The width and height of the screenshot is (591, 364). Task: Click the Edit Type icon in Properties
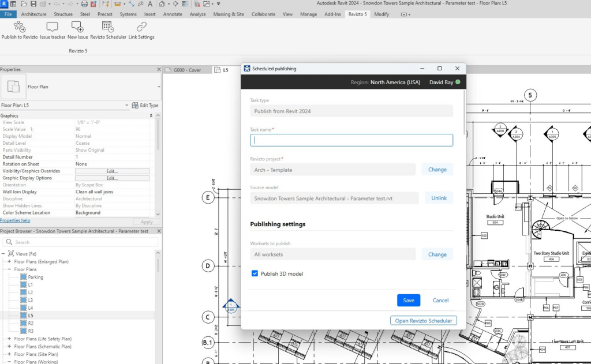coord(134,105)
